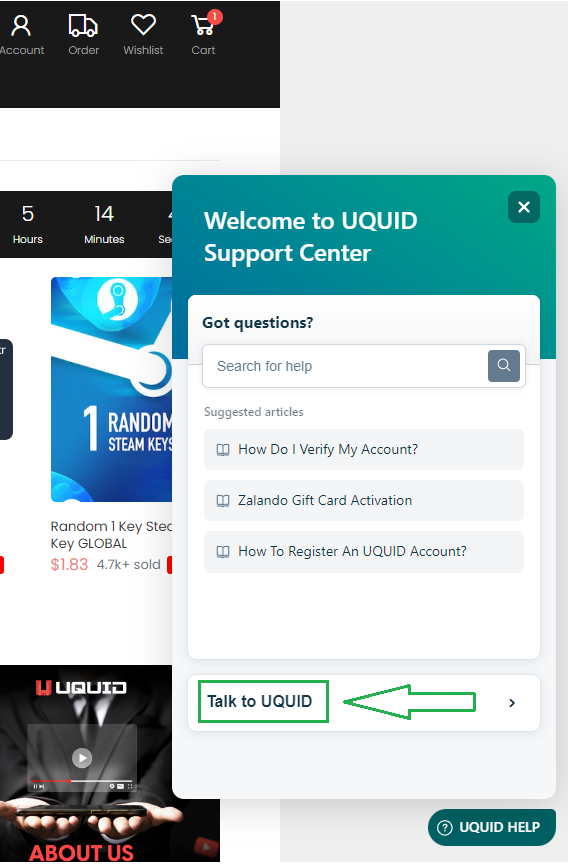Open the Account user icon
Image resolution: width=568 pixels, height=866 pixels.
click(x=21, y=25)
